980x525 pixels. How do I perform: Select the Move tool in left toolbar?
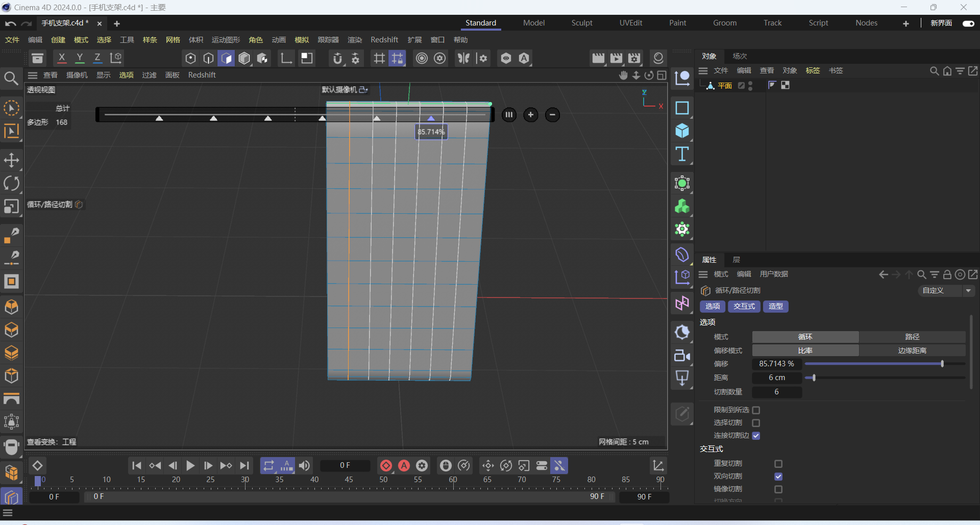pos(11,160)
